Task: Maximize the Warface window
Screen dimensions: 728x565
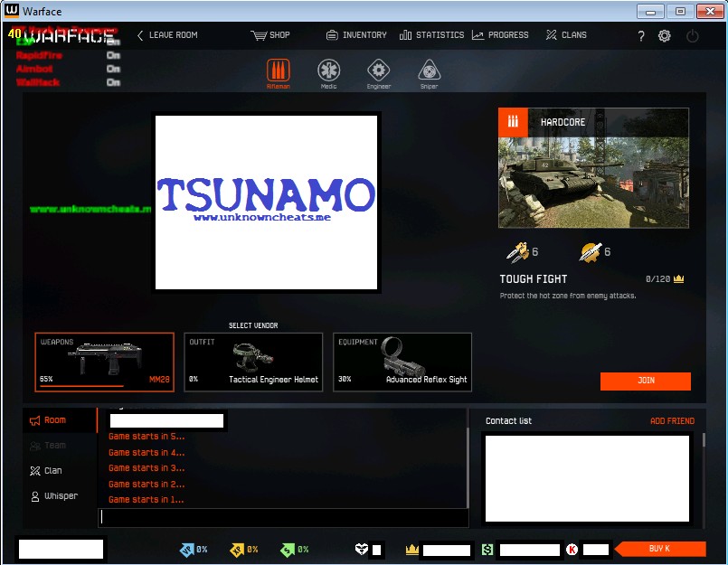Action: pyautogui.click(x=680, y=11)
